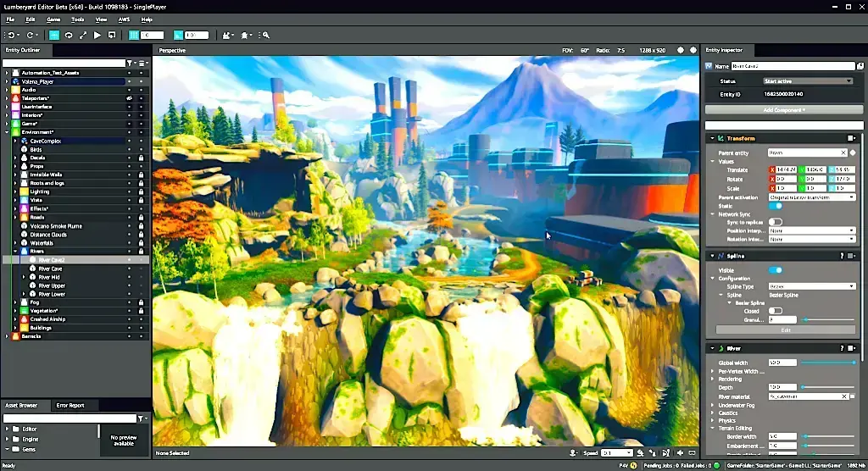
Task: Select the Crashed Airship entity
Action: tap(47, 319)
